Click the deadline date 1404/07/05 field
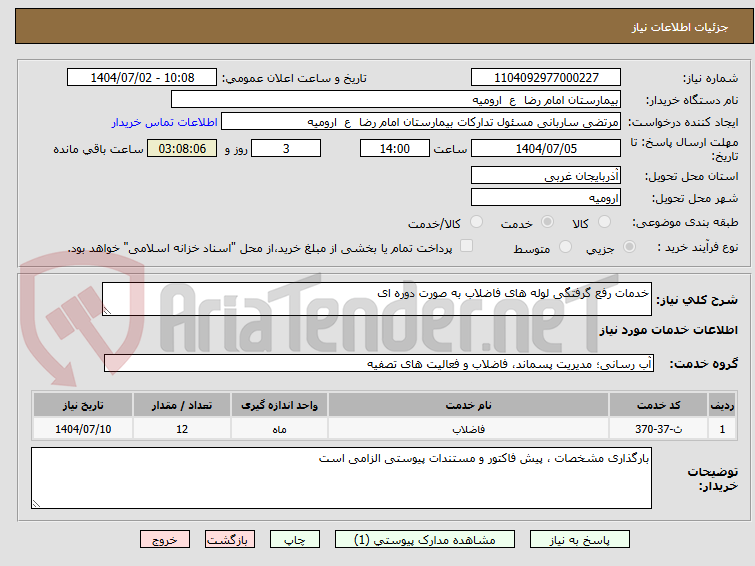 [546, 148]
